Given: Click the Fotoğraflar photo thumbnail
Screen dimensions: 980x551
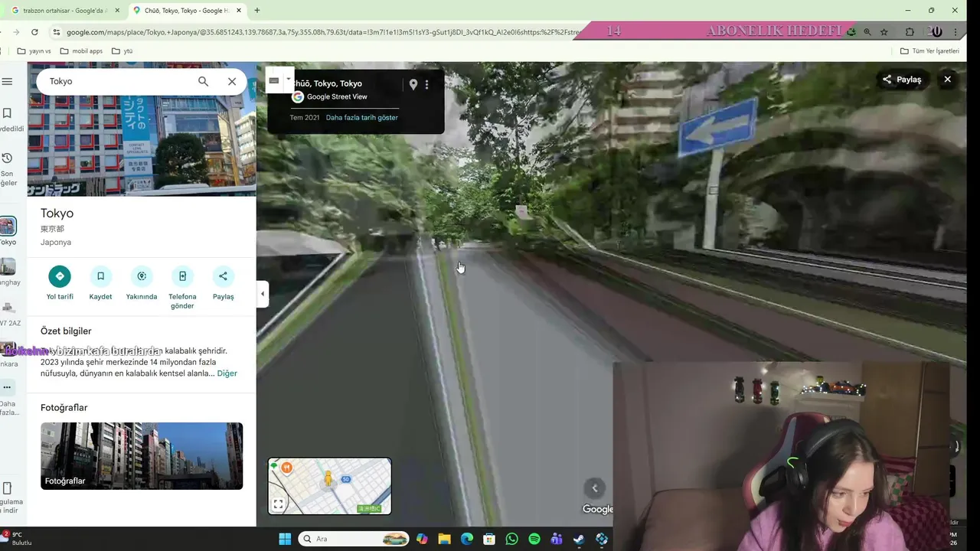Looking at the screenshot, I should point(142,456).
